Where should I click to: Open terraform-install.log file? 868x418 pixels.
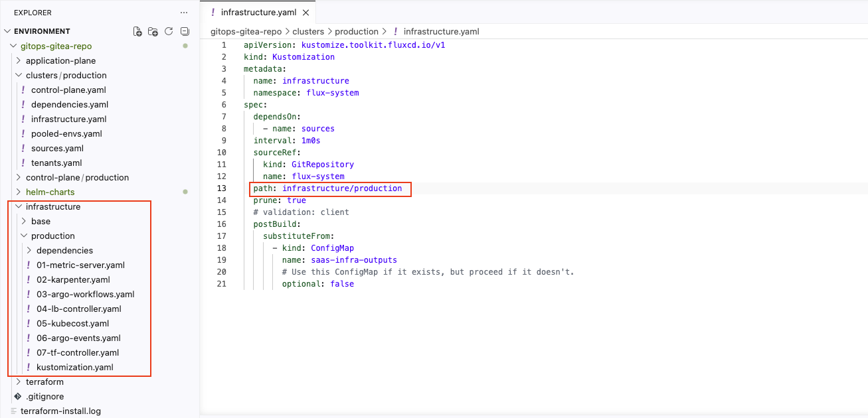coord(60,411)
